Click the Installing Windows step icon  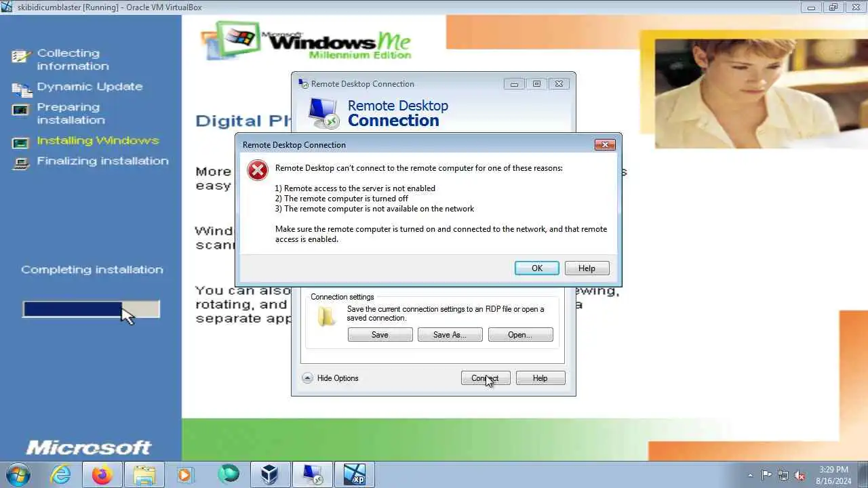21,142
